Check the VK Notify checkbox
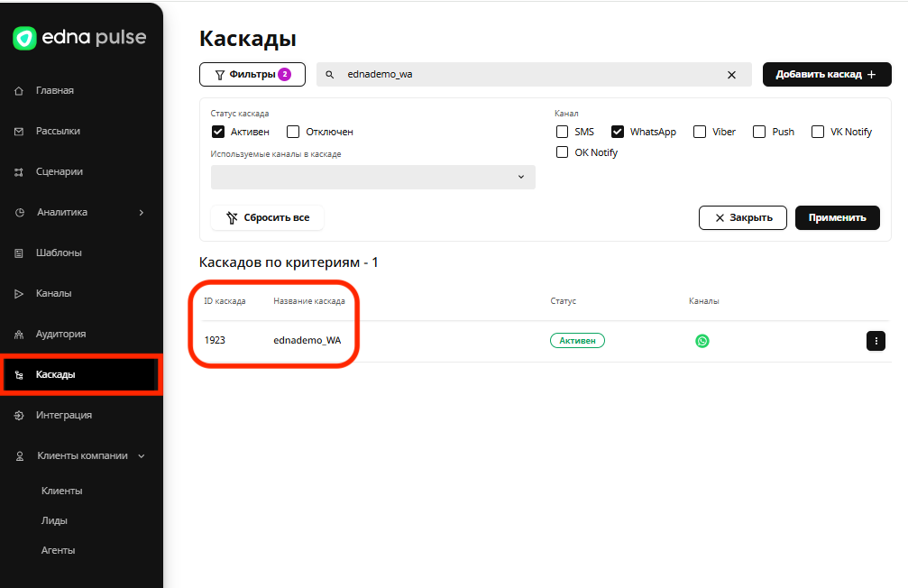 tap(818, 132)
